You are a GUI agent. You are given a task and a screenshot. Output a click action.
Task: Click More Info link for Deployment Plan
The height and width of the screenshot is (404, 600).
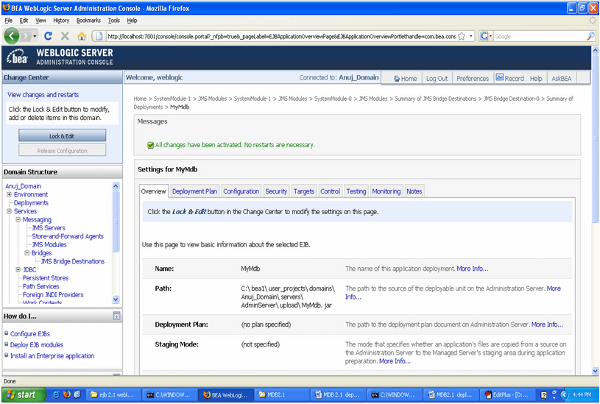(547, 324)
